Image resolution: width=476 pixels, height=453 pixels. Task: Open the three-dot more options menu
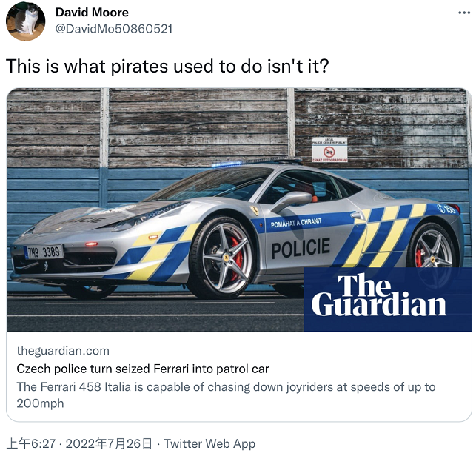[x=464, y=13]
